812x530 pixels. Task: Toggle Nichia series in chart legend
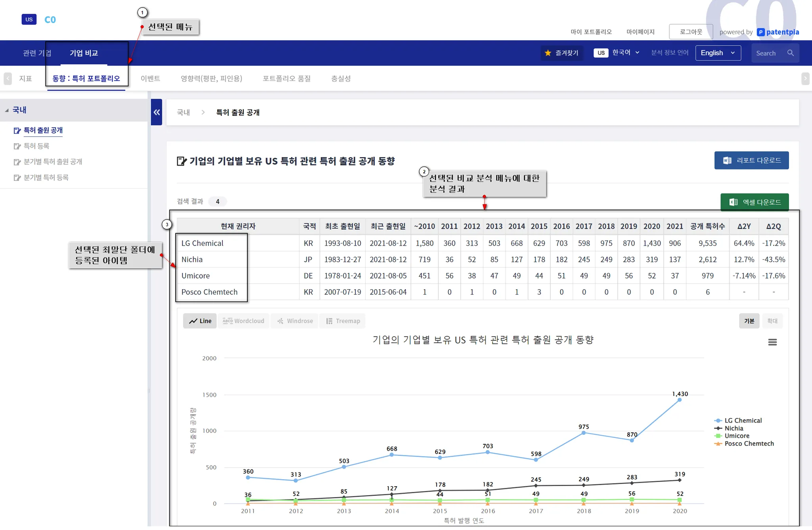(733, 428)
